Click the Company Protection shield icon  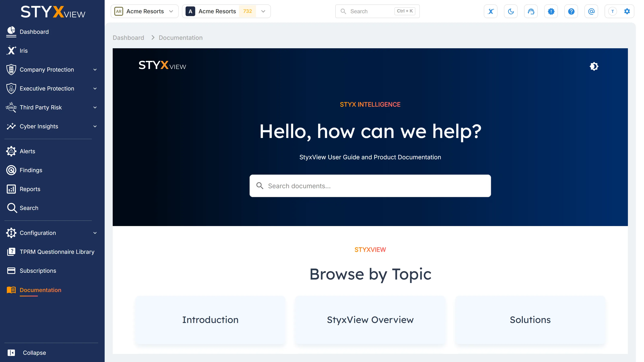(11, 69)
